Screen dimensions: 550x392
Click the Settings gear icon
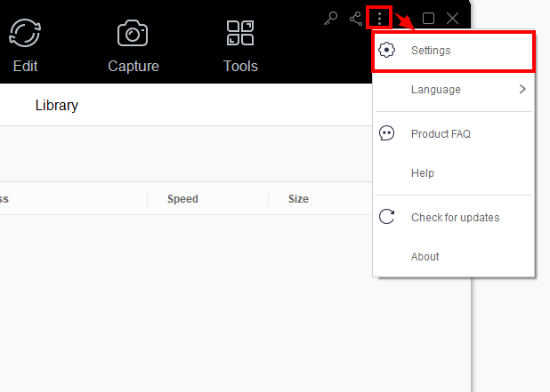pyautogui.click(x=386, y=50)
